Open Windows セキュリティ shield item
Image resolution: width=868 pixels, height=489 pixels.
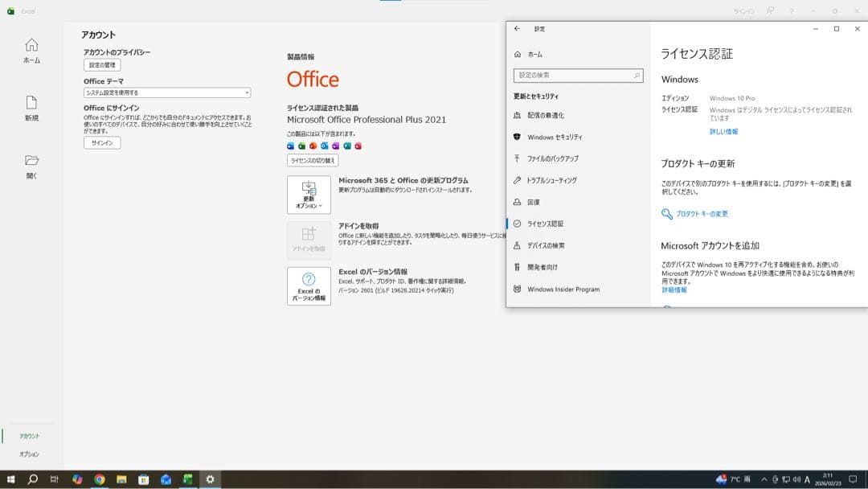[555, 138]
